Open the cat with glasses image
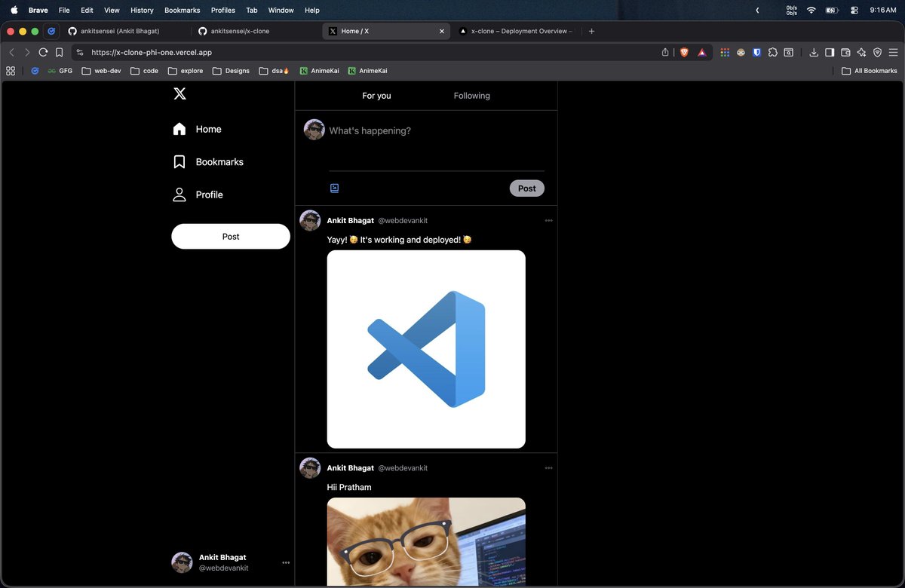Viewport: 905px width, 588px height. click(426, 542)
